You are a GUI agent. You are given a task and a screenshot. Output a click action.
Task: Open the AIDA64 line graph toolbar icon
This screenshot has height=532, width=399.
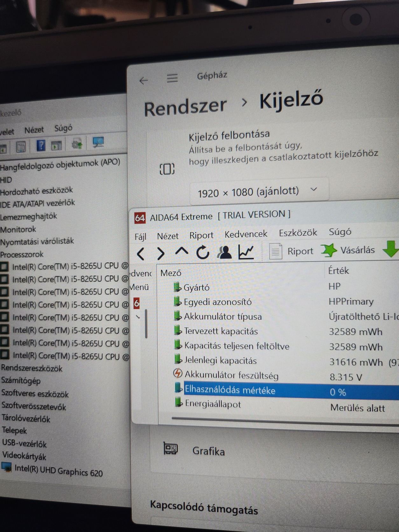pos(246,252)
